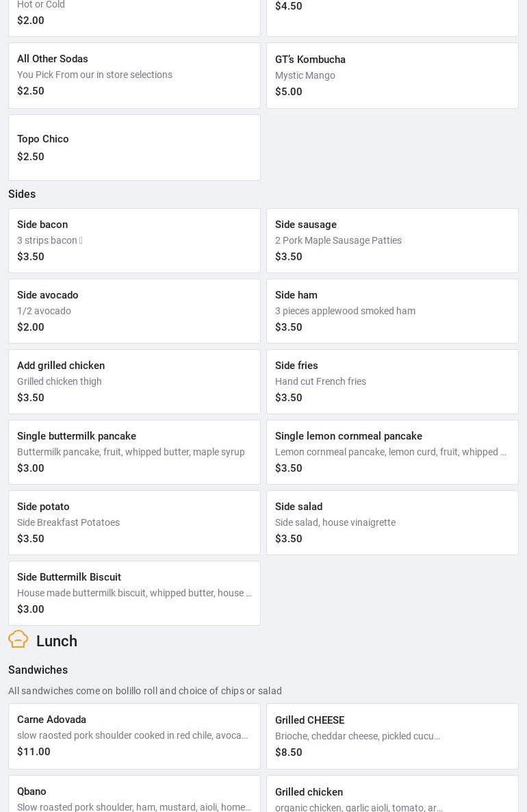Click the Lunch chef hat icon
527x812 pixels.
[x=18, y=639]
